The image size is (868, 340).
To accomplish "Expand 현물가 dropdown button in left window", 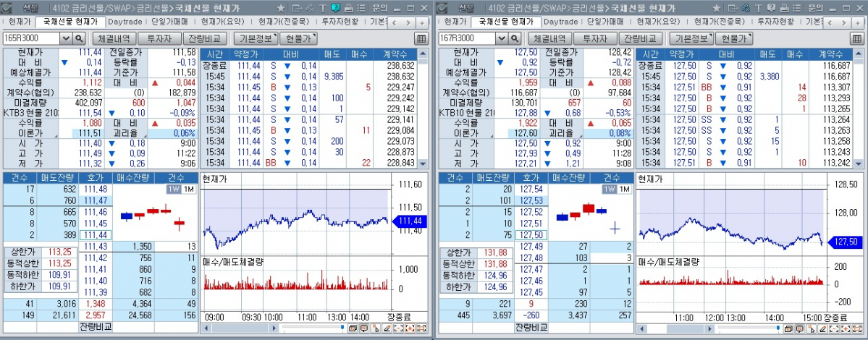I will click(298, 38).
